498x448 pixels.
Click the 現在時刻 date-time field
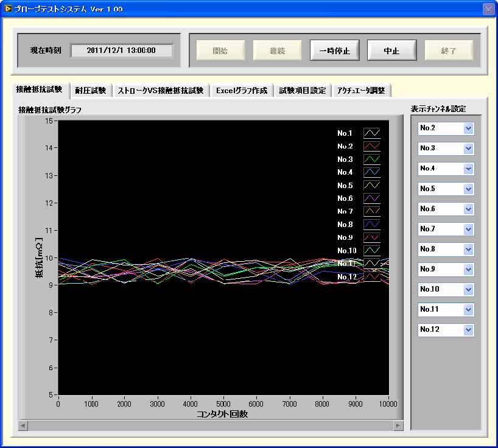tap(122, 51)
